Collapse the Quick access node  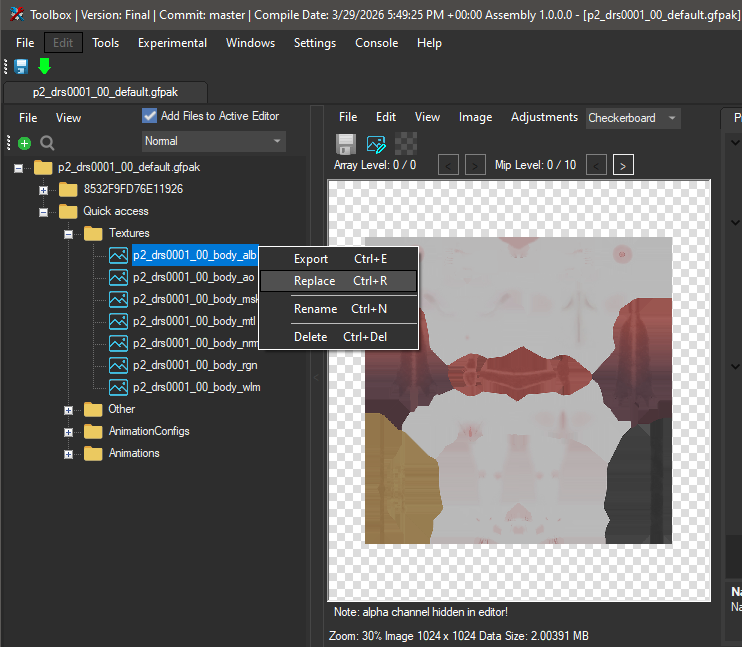click(x=44, y=212)
